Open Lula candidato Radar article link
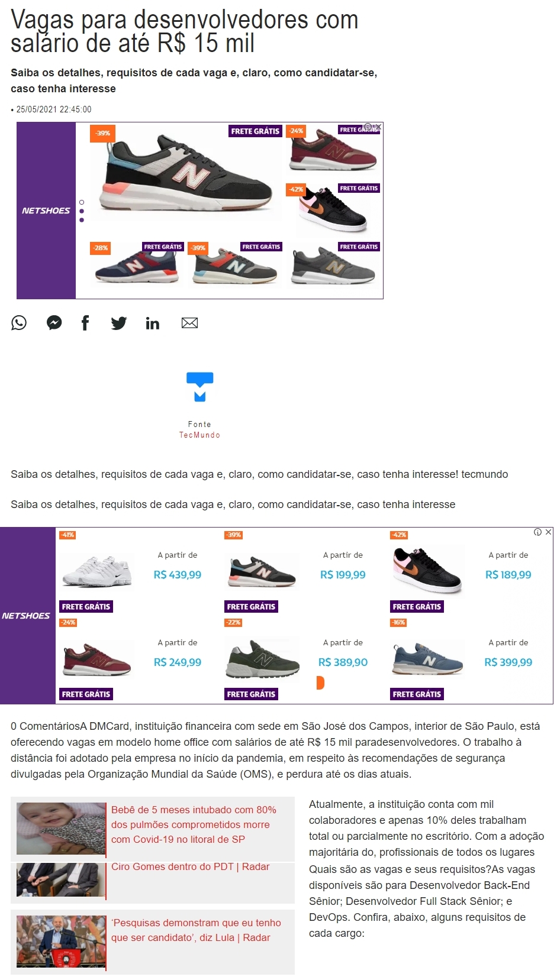 tap(196, 930)
